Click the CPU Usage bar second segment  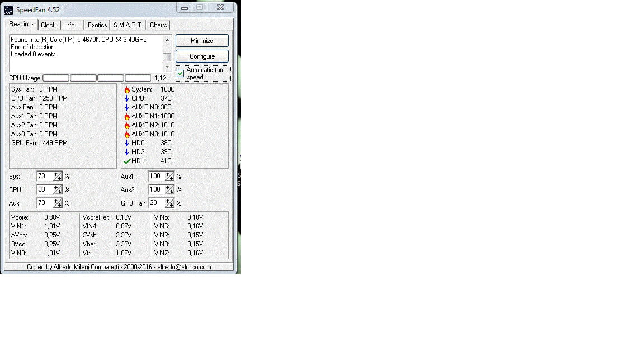pyautogui.click(x=83, y=78)
